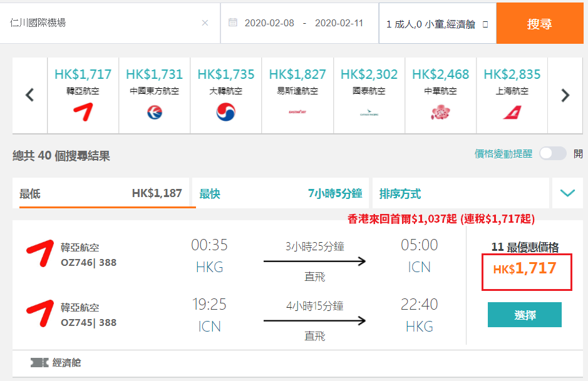588x381 pixels.
Task: Toggle the 價格變動提醒 price alert switch
Action: tap(553, 153)
